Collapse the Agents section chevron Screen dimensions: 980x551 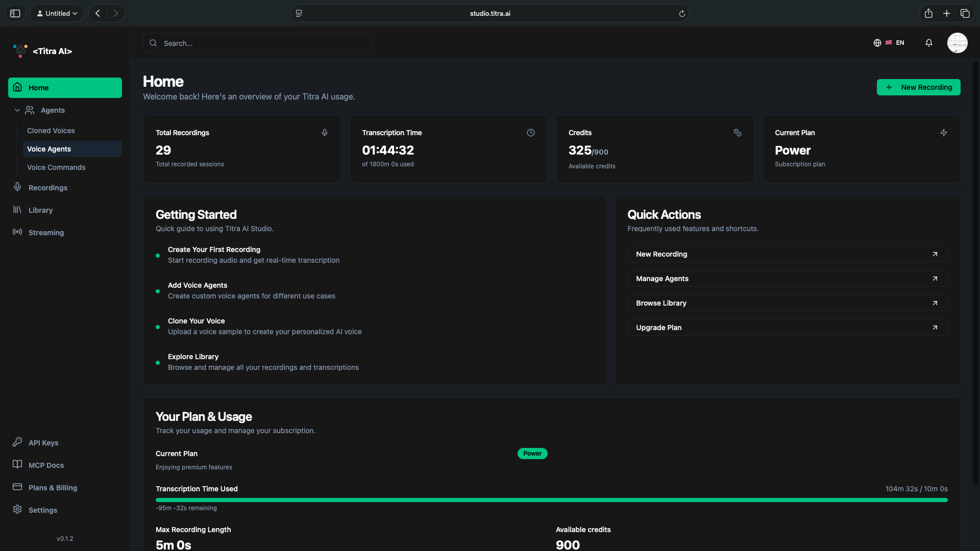point(17,110)
